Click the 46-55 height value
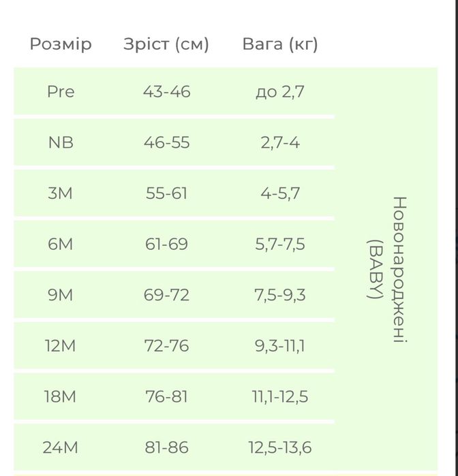 167,142
